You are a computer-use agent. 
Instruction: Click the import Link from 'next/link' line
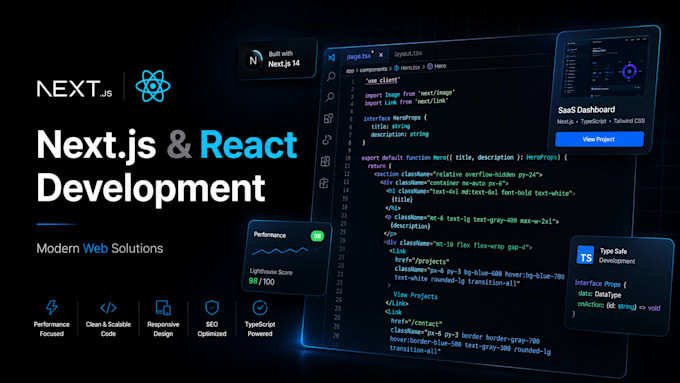tap(406, 102)
